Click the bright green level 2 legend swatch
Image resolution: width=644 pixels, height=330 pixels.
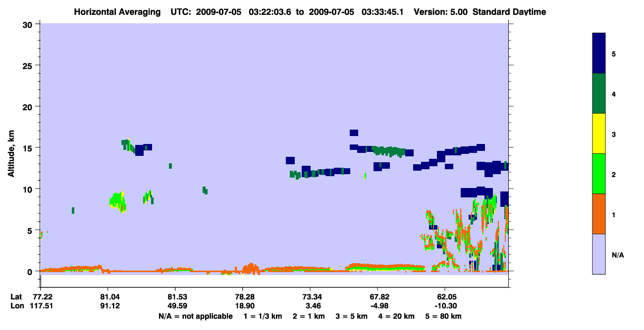[599, 174]
